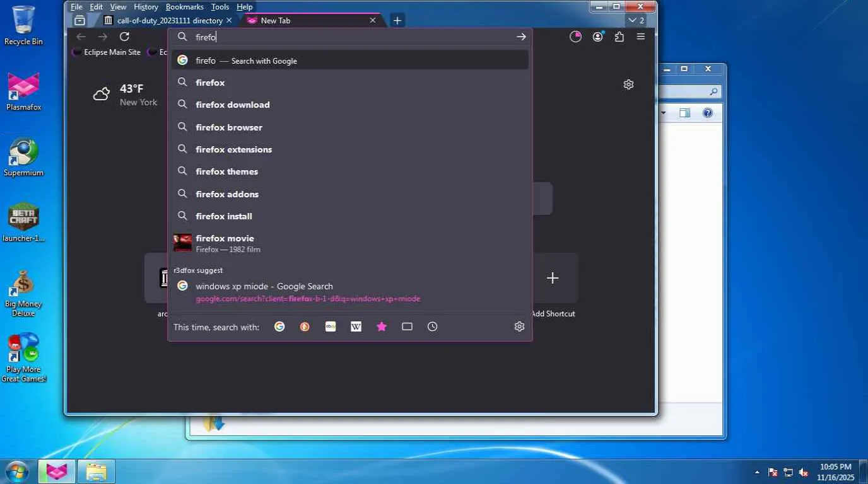Open help in the Explorer window
Screen dimensions: 868x484
[708, 113]
